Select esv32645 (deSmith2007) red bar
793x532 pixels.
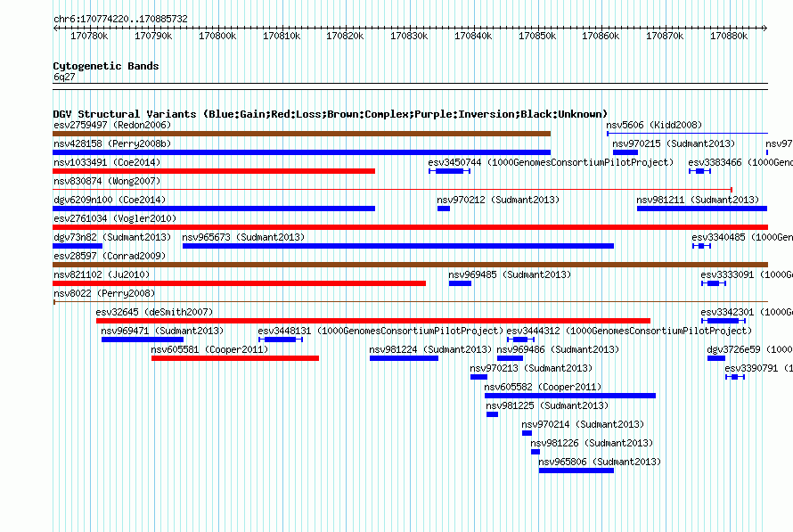373,321
